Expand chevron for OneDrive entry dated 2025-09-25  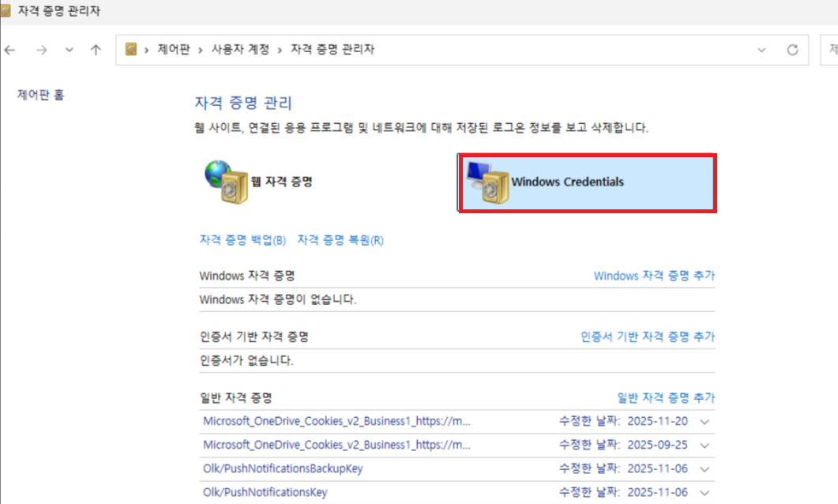pyautogui.click(x=705, y=446)
